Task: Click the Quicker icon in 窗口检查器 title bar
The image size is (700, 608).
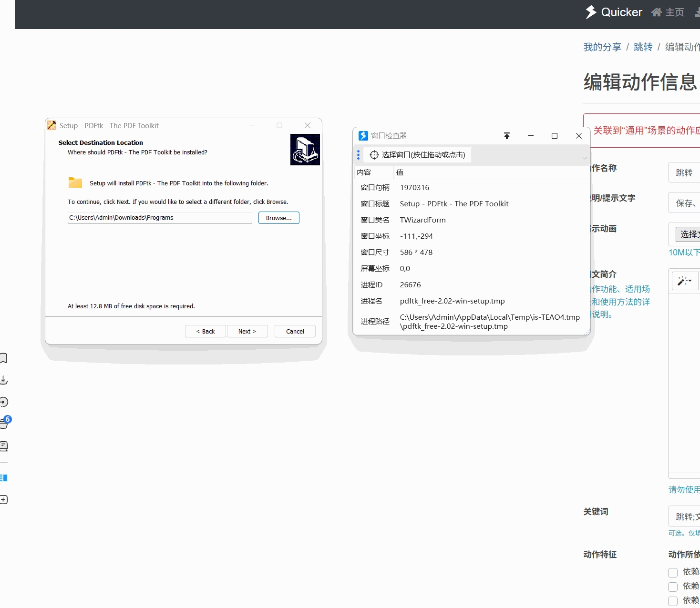Action: coord(363,136)
